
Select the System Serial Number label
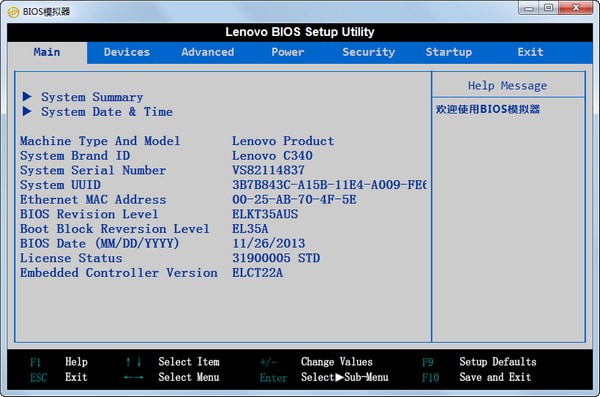pos(93,170)
